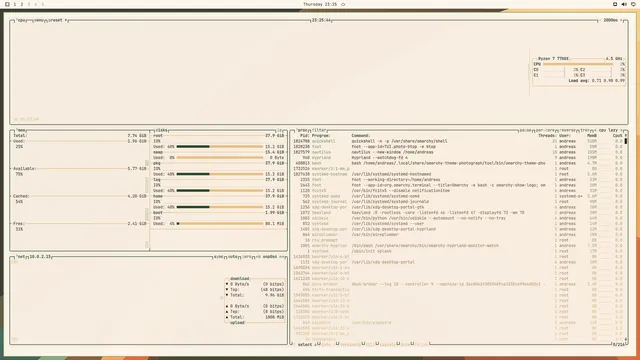Switch to previous network interface with b
The image size is (640, 360).
(259, 257)
